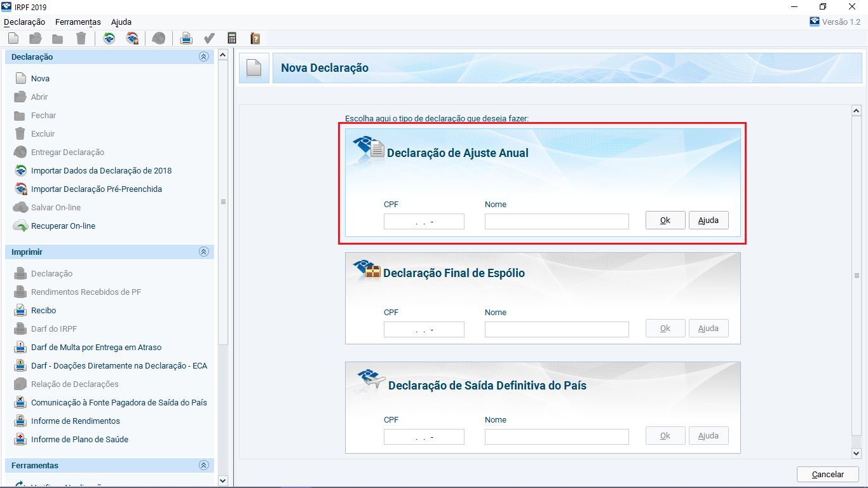This screenshot has height=488, width=868.
Task: Open Recibo in the Imprimir panel
Action: (x=43, y=311)
